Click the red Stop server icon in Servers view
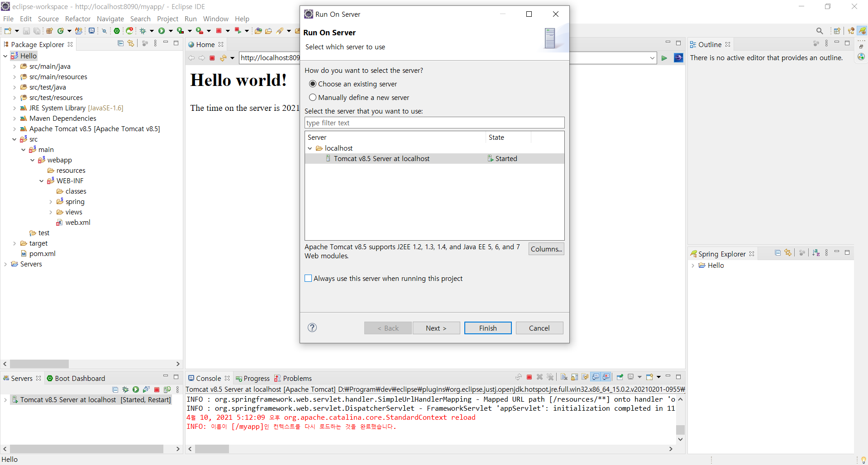The image size is (868, 465). pos(157,389)
